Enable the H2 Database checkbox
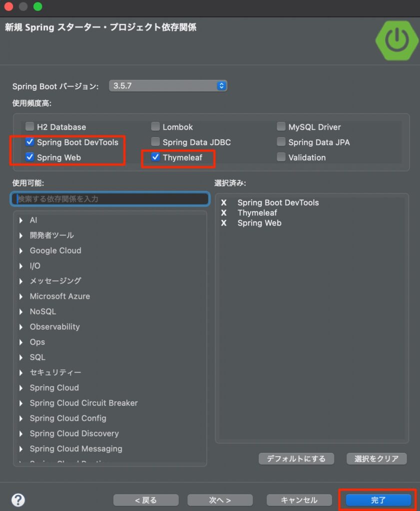The width and height of the screenshot is (420, 511). pyautogui.click(x=30, y=127)
